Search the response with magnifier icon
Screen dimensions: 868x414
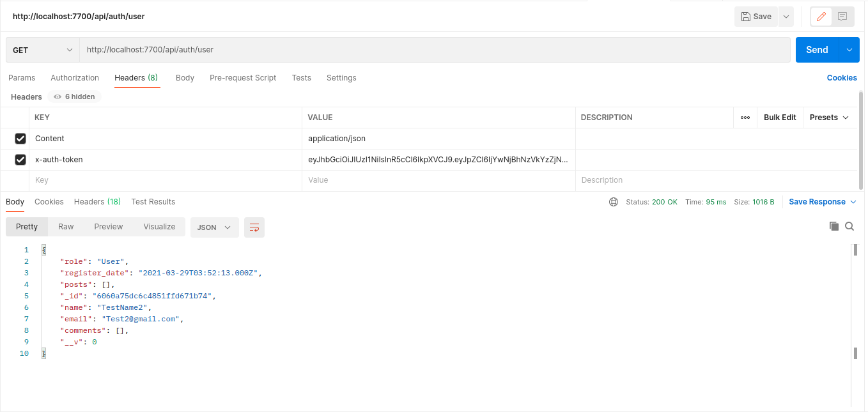point(849,226)
